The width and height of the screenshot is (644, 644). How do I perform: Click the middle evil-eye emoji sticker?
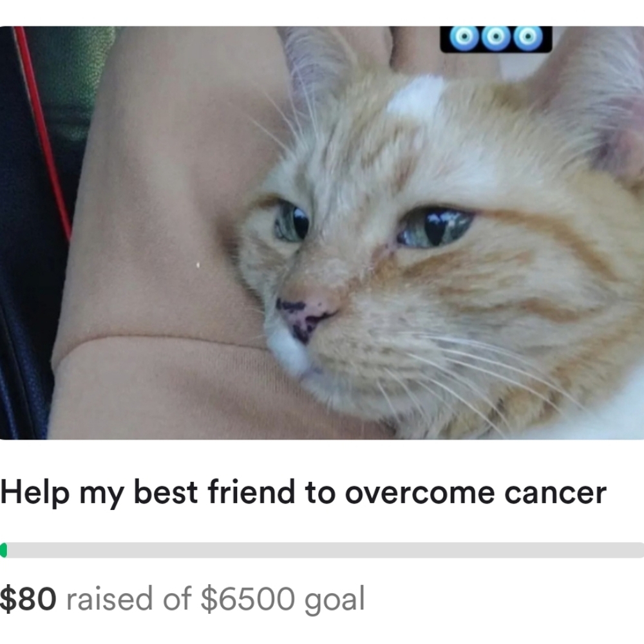pos(496,37)
